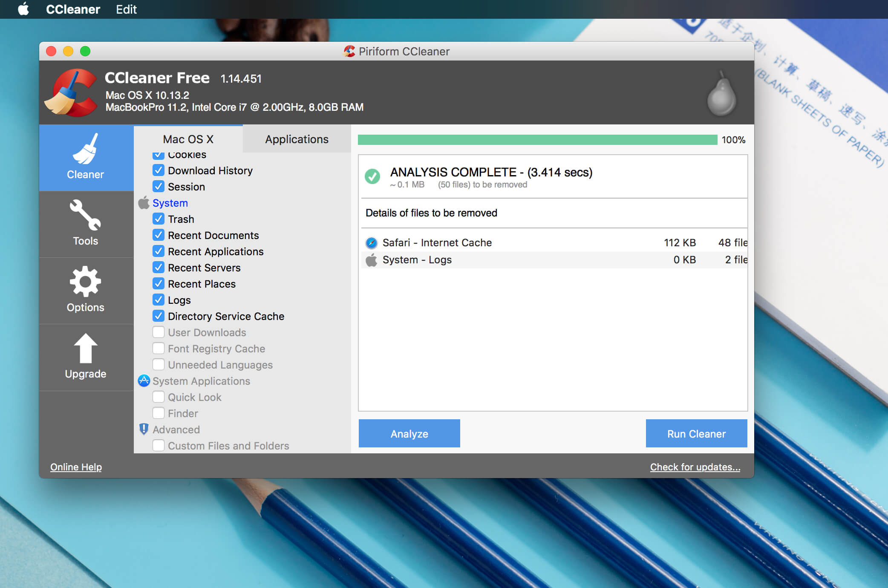Click the Piriform pear logo
This screenshot has width=888, height=588.
click(721, 93)
